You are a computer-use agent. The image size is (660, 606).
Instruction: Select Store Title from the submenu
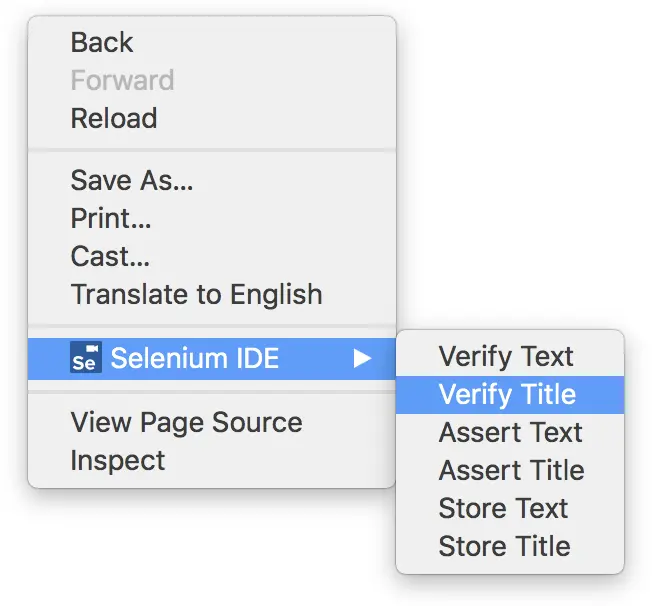510,546
